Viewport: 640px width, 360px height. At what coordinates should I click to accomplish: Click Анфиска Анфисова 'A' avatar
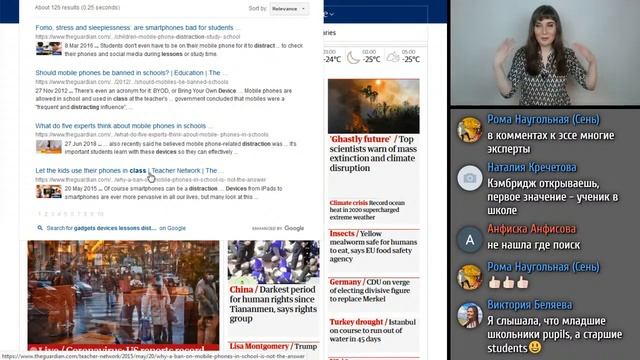469,240
